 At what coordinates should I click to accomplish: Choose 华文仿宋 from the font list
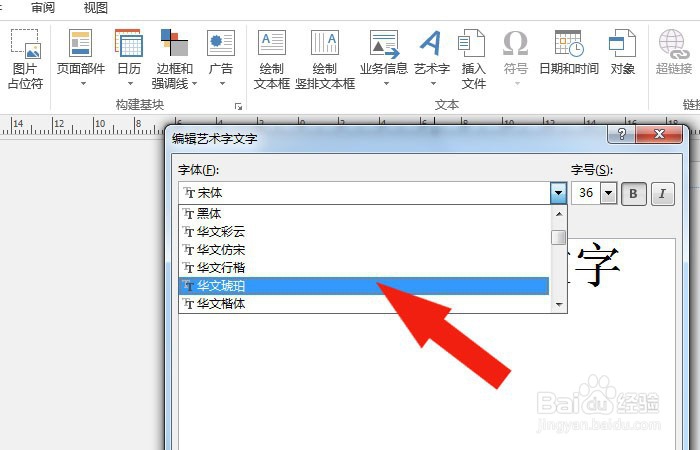364,250
